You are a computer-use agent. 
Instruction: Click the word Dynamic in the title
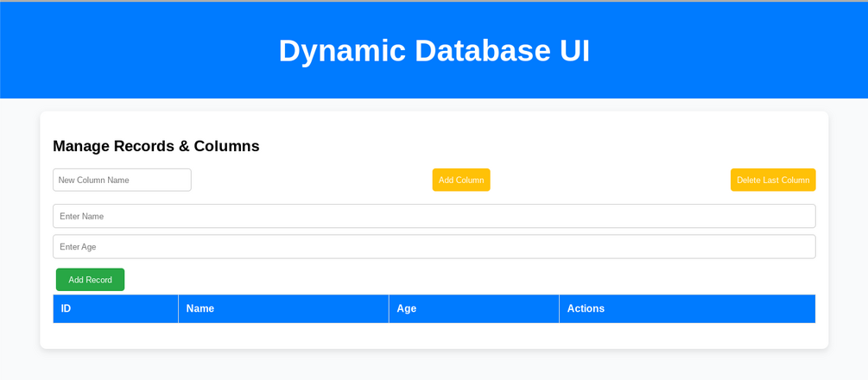[342, 50]
